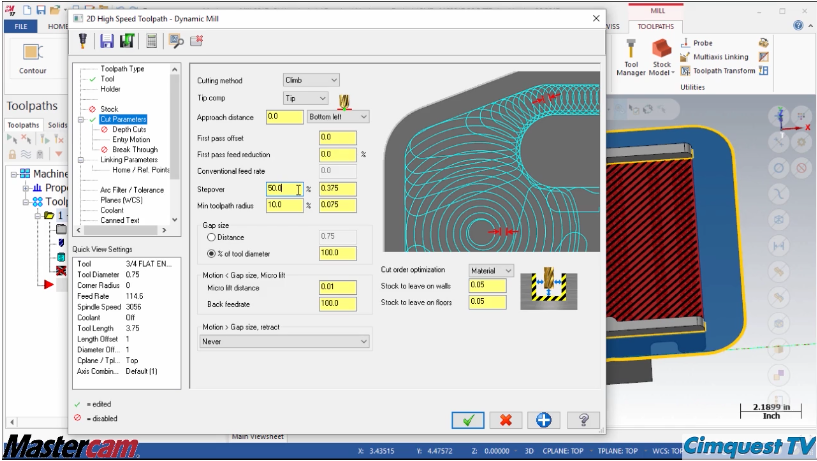817x461 pixels.
Task: Switch to the Toolpaths manager tab
Action: click(23, 125)
